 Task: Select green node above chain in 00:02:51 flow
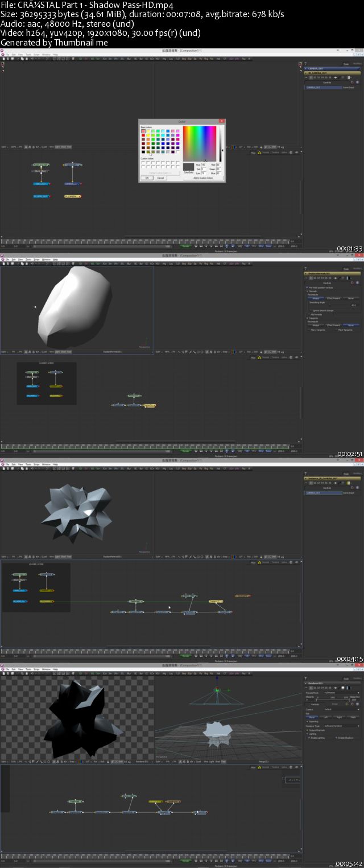[134, 396]
